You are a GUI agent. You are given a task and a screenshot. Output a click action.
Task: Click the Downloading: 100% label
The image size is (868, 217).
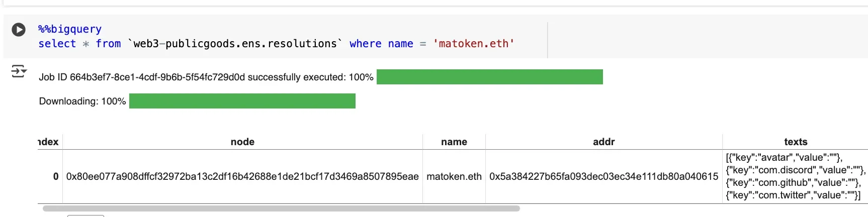[x=82, y=101]
